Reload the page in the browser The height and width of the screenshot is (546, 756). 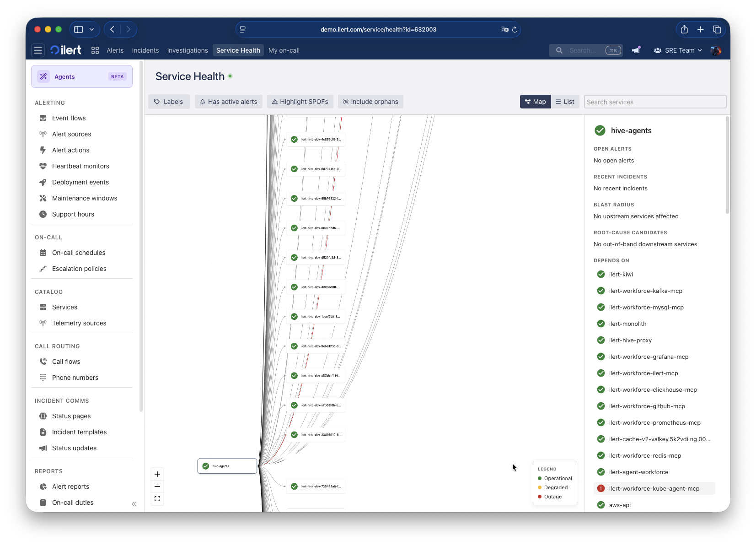[515, 29]
